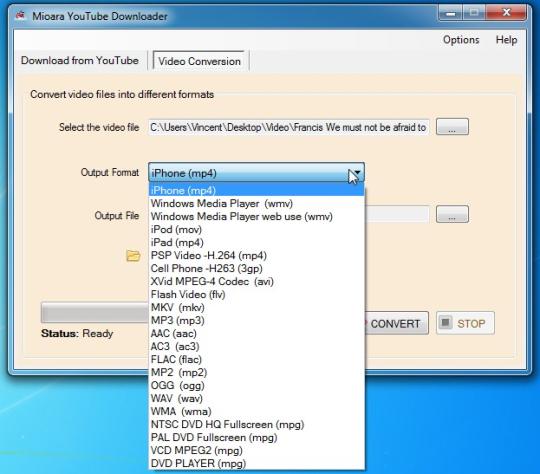Click the Mioara app icon in title bar
This screenshot has width=540, height=474.
click(21, 15)
